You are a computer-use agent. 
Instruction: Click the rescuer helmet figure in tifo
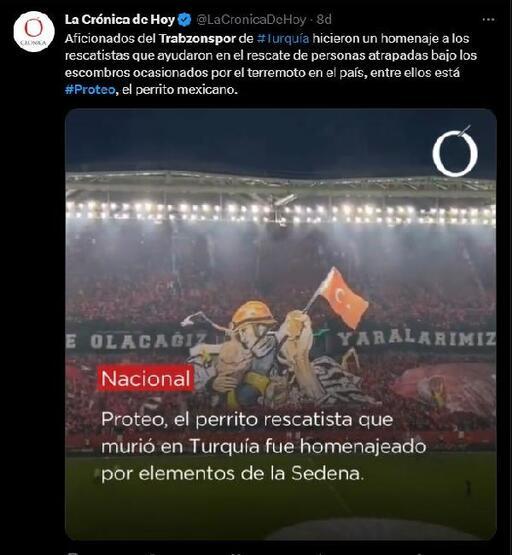click(x=253, y=315)
